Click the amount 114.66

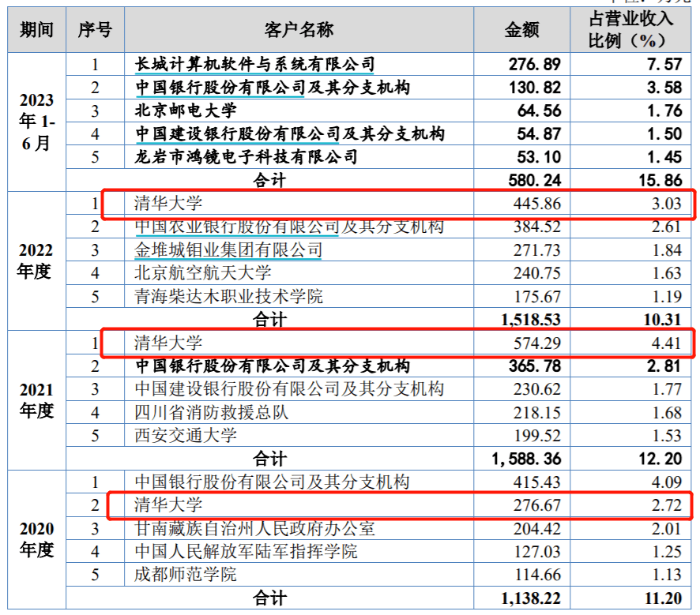pyautogui.click(x=537, y=575)
